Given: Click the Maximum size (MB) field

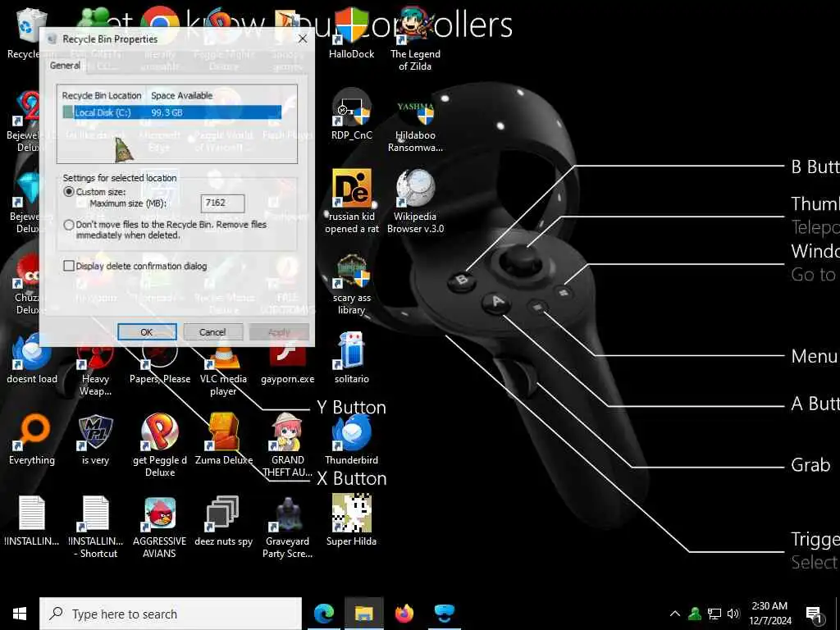Looking at the screenshot, I should coord(223,203).
